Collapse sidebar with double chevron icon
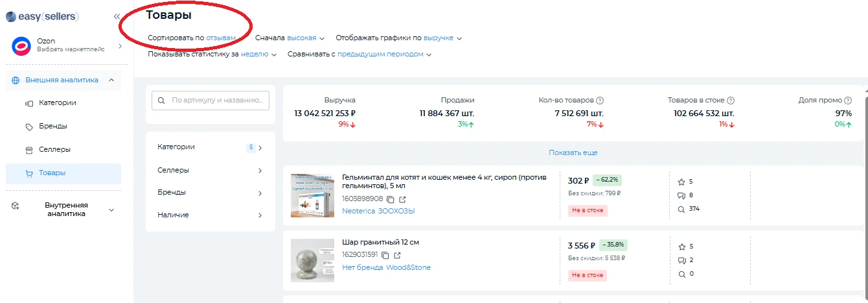 tap(117, 16)
